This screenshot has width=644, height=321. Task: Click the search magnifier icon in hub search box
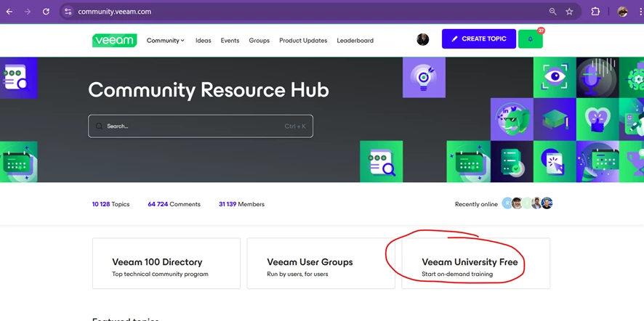click(x=99, y=126)
